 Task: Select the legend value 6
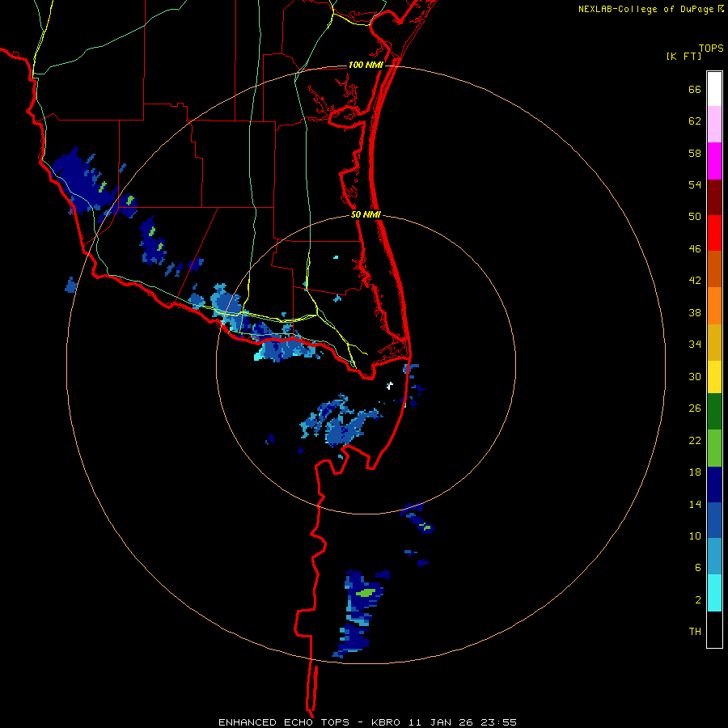click(x=698, y=568)
